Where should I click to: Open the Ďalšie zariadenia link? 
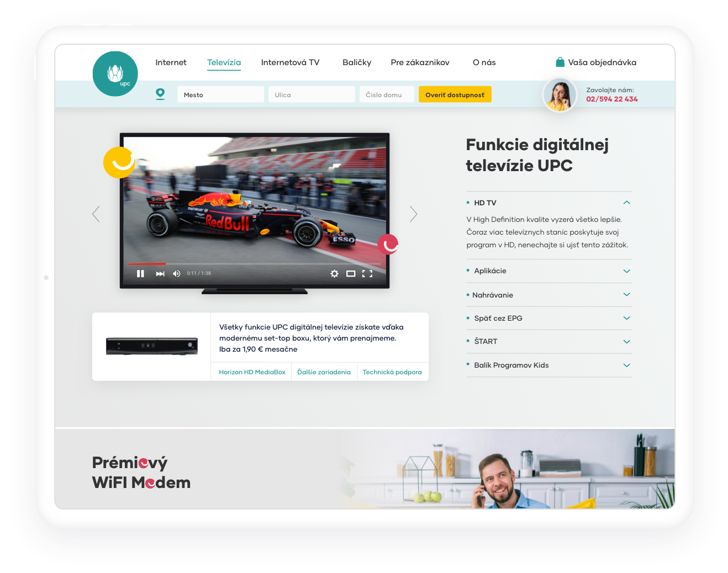(x=324, y=372)
